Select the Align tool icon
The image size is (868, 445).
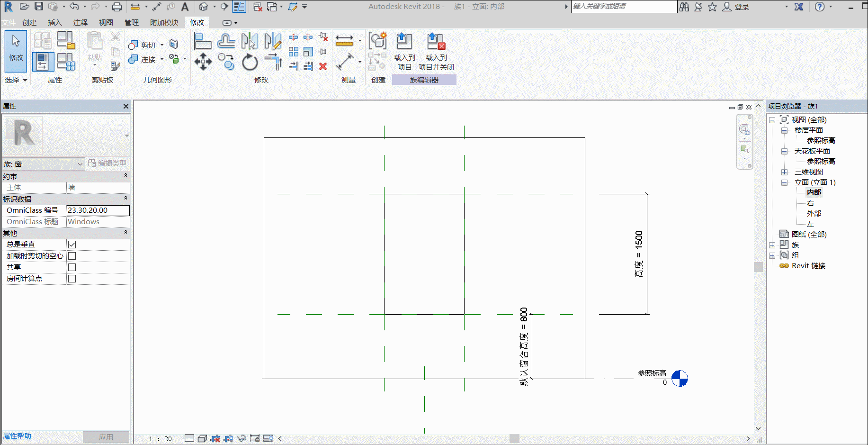point(202,41)
